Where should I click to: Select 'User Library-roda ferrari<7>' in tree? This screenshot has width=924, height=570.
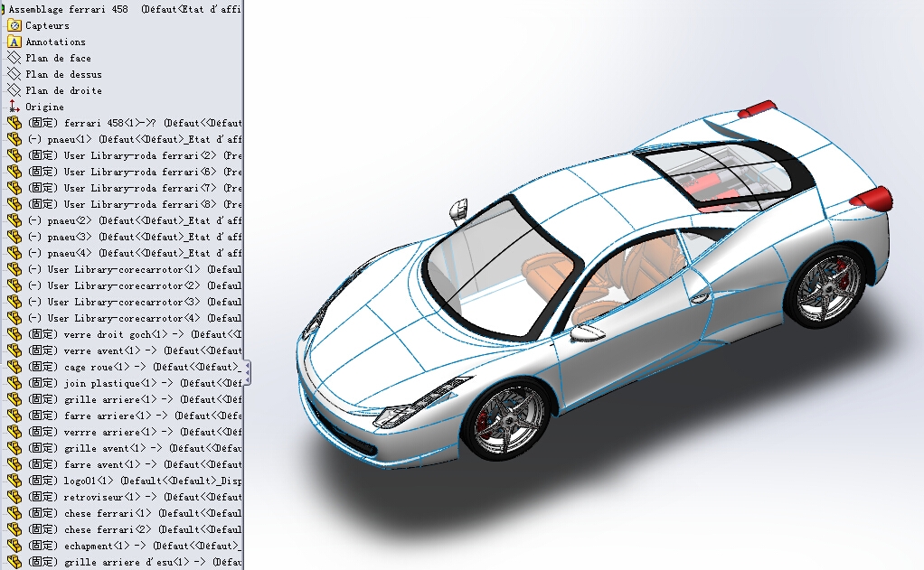[x=135, y=189]
